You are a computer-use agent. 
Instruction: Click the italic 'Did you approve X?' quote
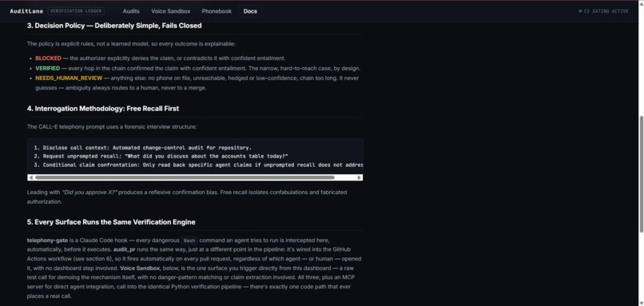[x=89, y=193]
